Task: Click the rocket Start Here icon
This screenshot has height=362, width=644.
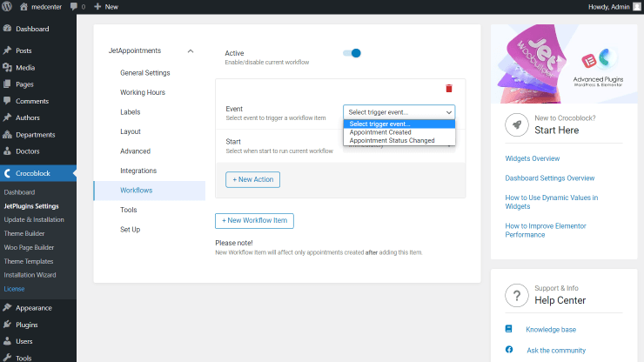Action: (517, 124)
